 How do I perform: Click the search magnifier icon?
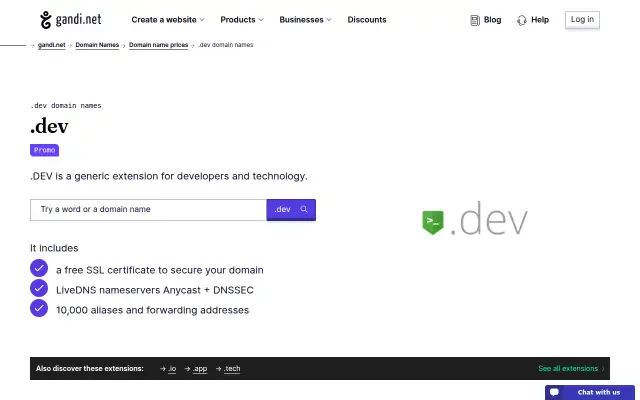coord(304,209)
